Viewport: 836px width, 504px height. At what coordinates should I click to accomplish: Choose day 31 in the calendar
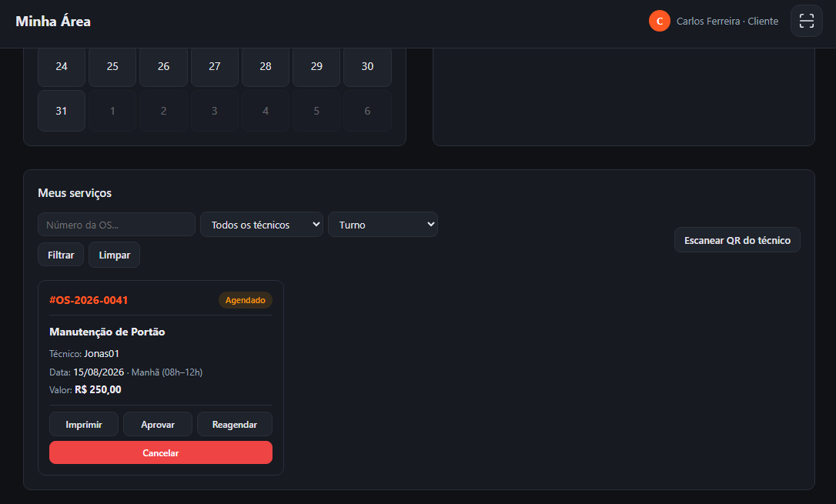pos(62,111)
